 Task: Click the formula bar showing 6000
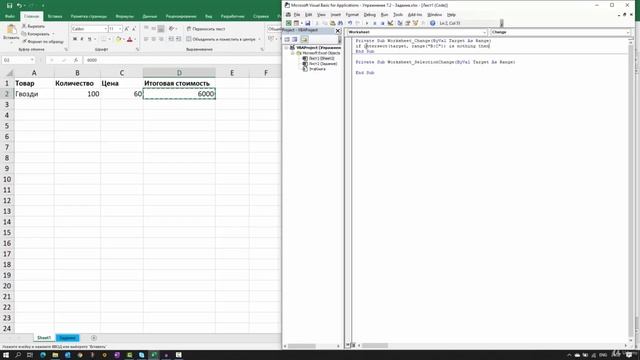(182, 60)
